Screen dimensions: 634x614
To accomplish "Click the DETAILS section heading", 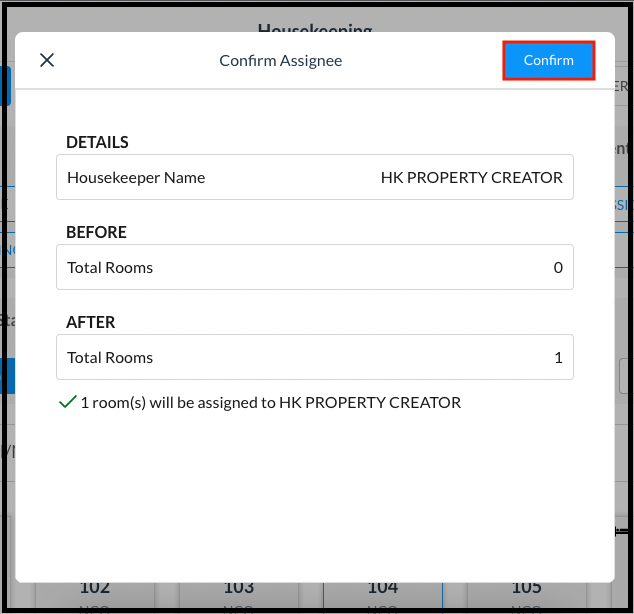I will [x=97, y=142].
